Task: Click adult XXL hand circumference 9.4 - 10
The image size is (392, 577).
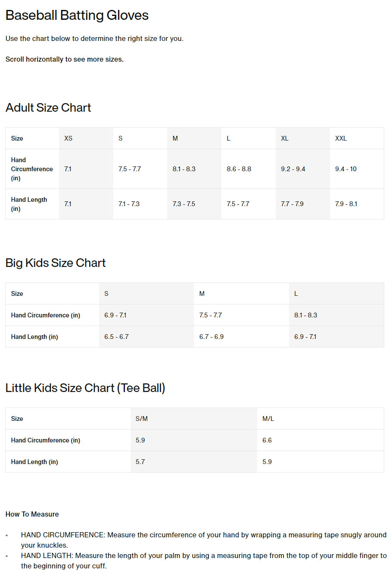Action: [345, 169]
